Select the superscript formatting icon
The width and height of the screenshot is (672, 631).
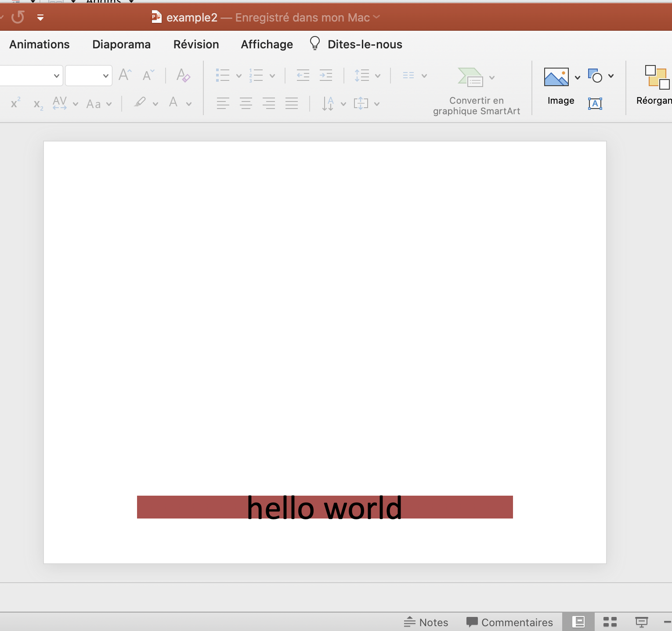coord(15,103)
